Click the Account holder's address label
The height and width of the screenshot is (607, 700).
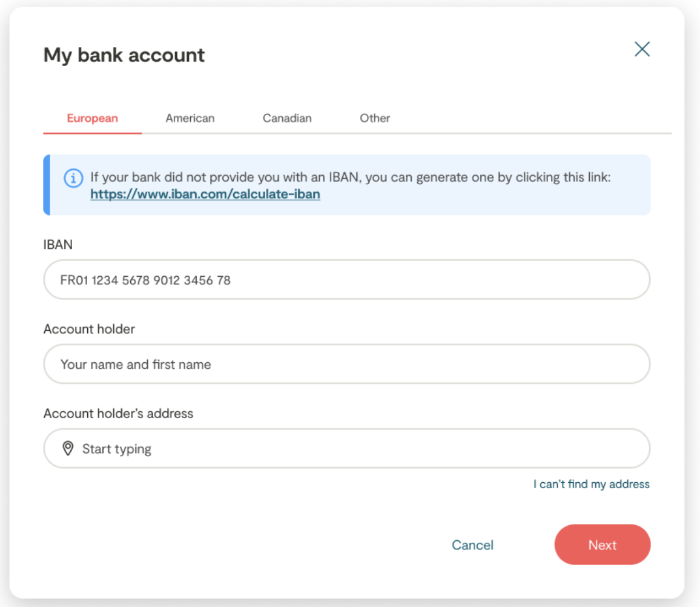[x=118, y=414]
